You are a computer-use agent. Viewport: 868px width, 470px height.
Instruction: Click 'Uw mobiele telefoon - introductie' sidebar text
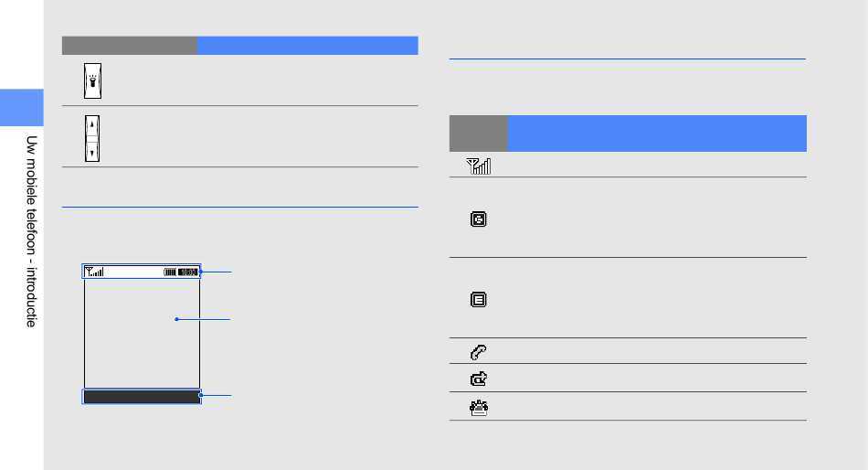pos(32,231)
